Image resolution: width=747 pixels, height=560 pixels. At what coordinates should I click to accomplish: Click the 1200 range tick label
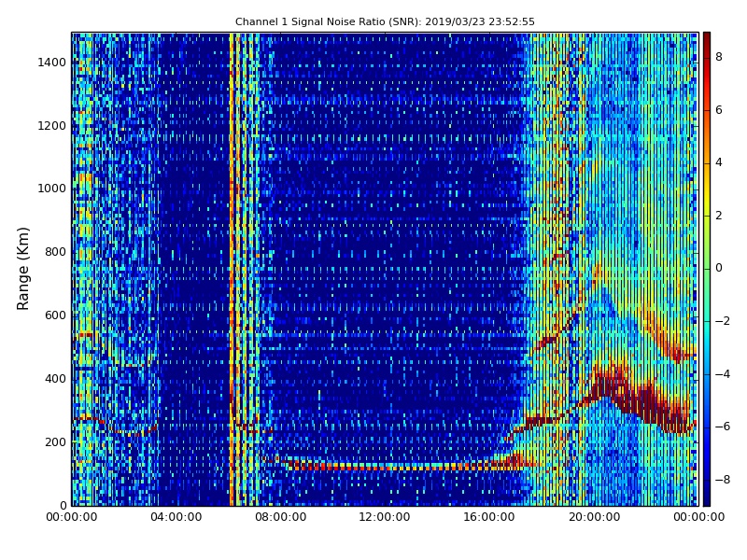tap(52, 126)
